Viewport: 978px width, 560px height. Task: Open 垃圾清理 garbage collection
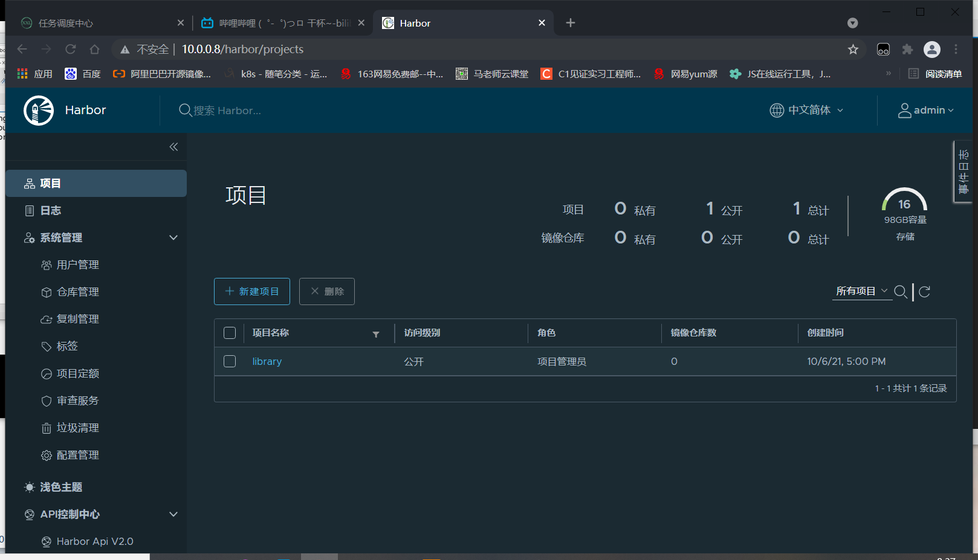(x=78, y=428)
